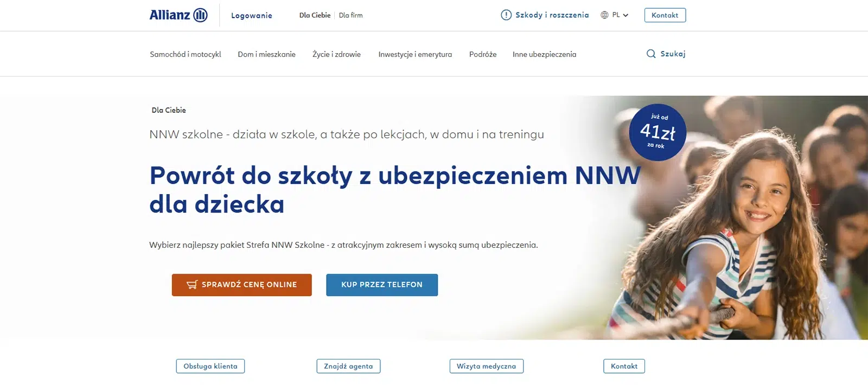The height and width of the screenshot is (385, 868).
Task: Click the Kup przez telefon button
Action: point(382,285)
